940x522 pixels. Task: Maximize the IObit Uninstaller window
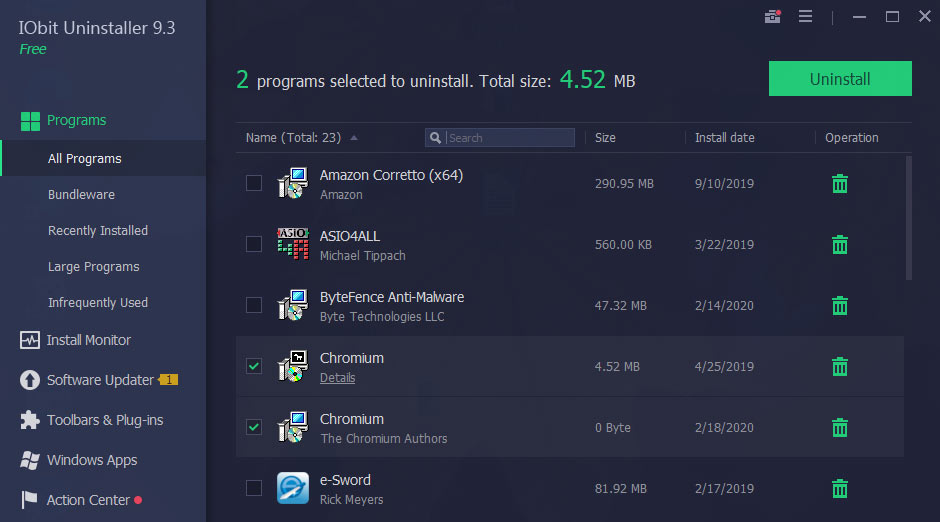point(892,17)
